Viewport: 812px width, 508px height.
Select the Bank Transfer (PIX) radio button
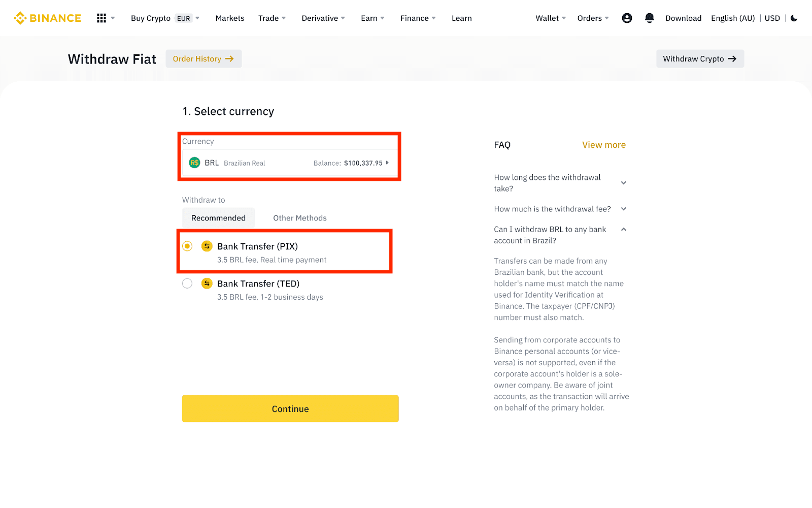(x=187, y=246)
